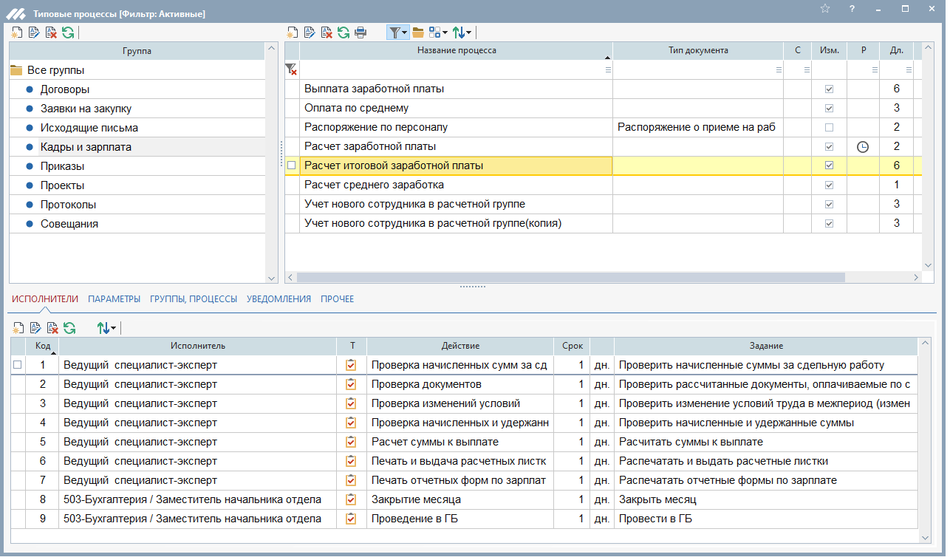Refresh the executors list

point(69,328)
